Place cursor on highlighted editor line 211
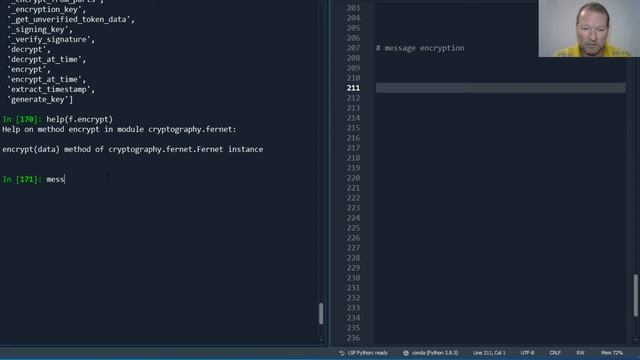 [500, 88]
